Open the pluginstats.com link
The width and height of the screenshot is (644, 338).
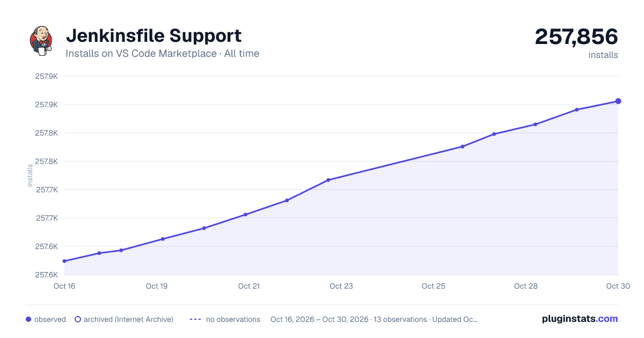point(580,319)
